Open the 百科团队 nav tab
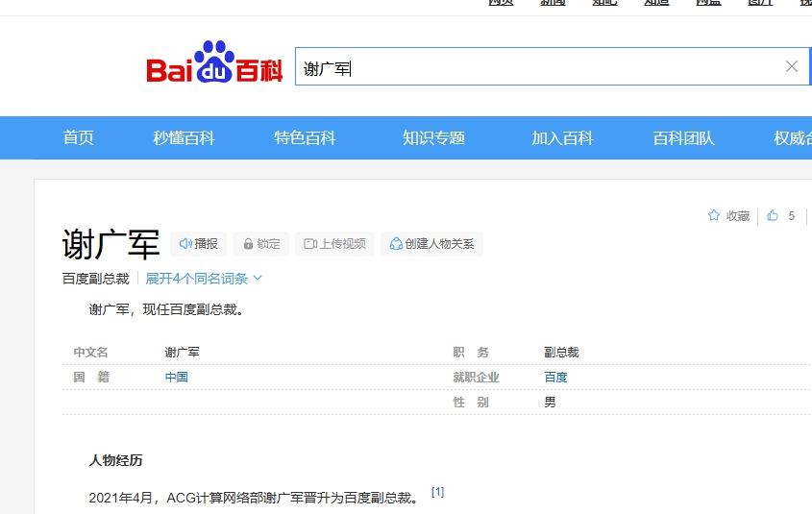Screen dimensions: 812x514 (683, 137)
